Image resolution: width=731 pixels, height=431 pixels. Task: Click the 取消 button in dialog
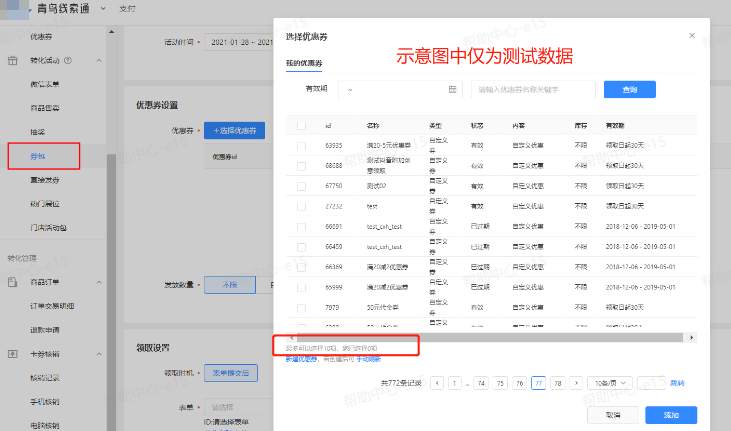coord(613,415)
